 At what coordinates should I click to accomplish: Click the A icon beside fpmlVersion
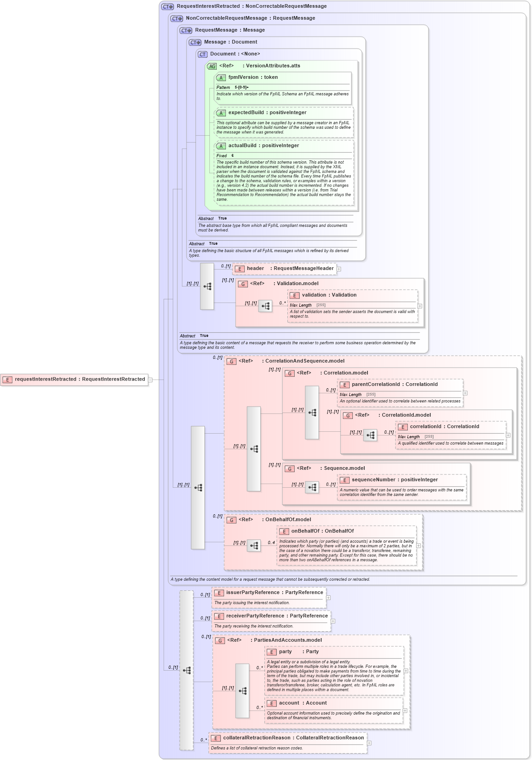coord(221,77)
